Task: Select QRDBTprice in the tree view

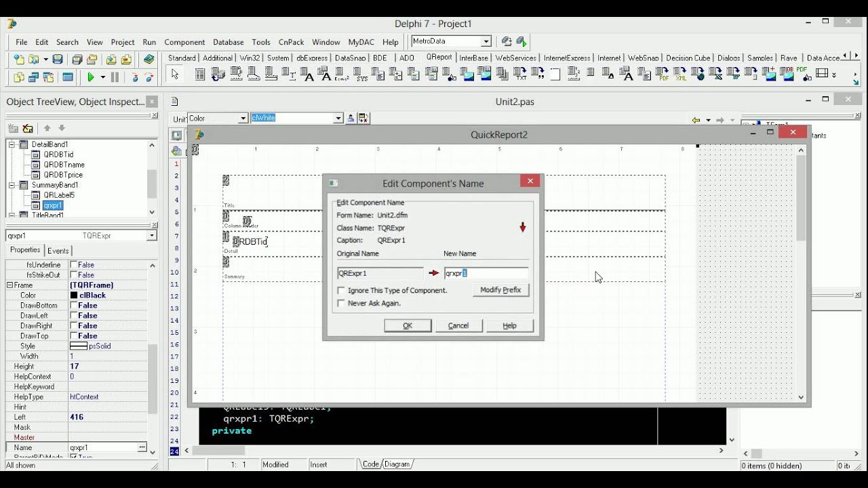Action: [63, 175]
